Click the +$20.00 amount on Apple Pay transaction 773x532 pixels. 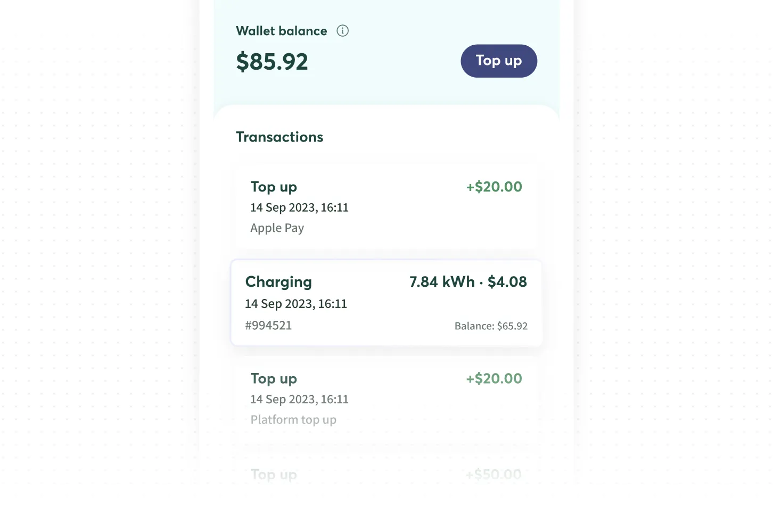pyautogui.click(x=494, y=187)
